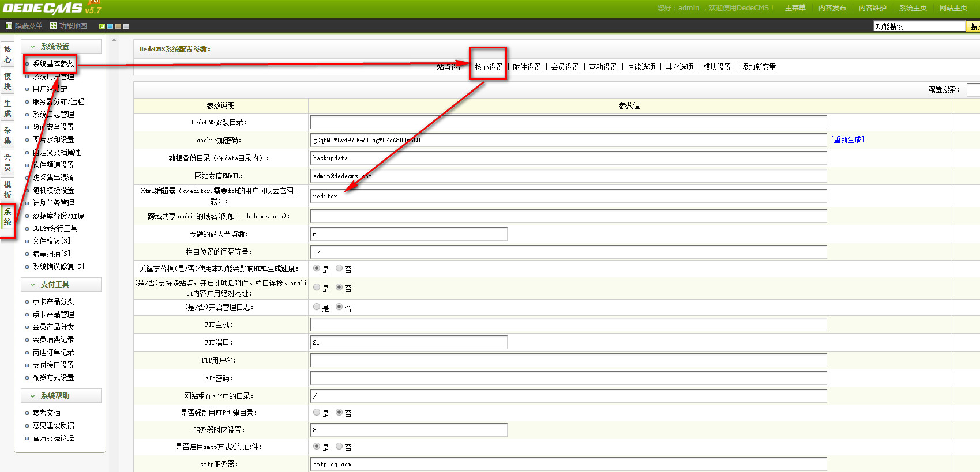The image size is (980, 472).
Task: Click the DedeCMS v5.7 logo
Action: coord(52,8)
